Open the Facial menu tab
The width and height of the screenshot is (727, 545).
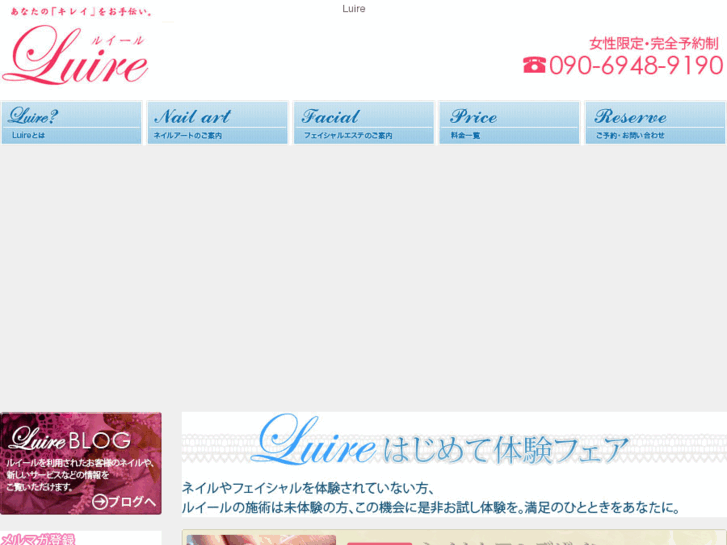click(364, 123)
